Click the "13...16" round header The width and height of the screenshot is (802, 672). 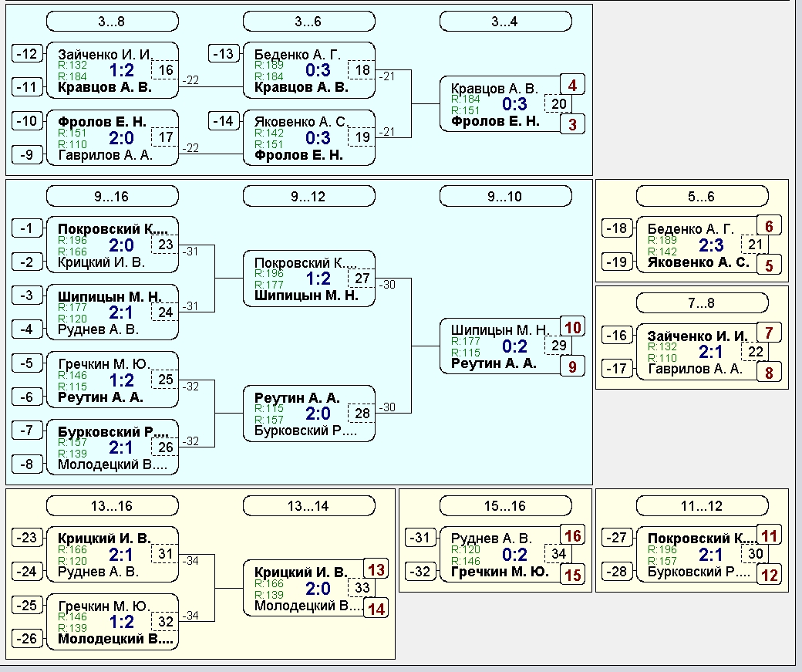coord(112,506)
